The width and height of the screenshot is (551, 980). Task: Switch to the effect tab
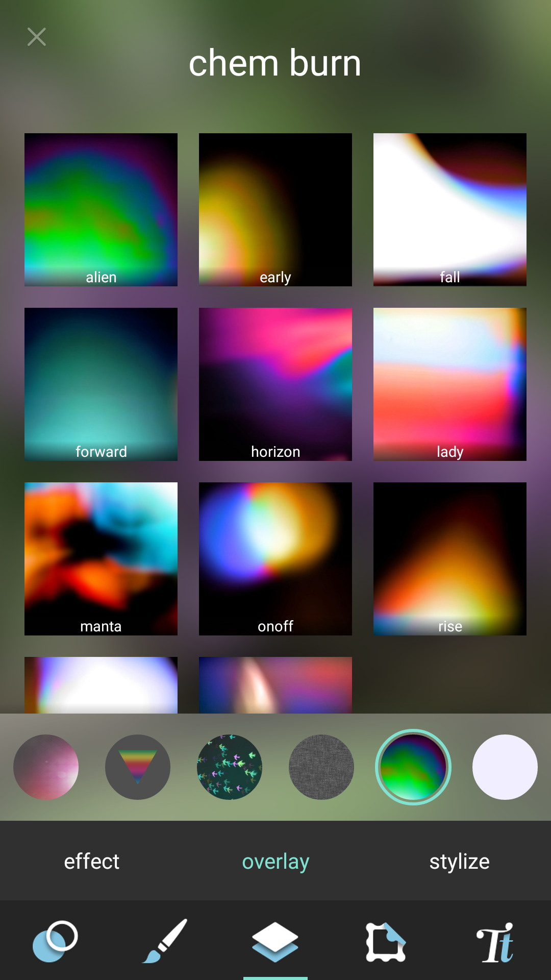click(x=92, y=862)
